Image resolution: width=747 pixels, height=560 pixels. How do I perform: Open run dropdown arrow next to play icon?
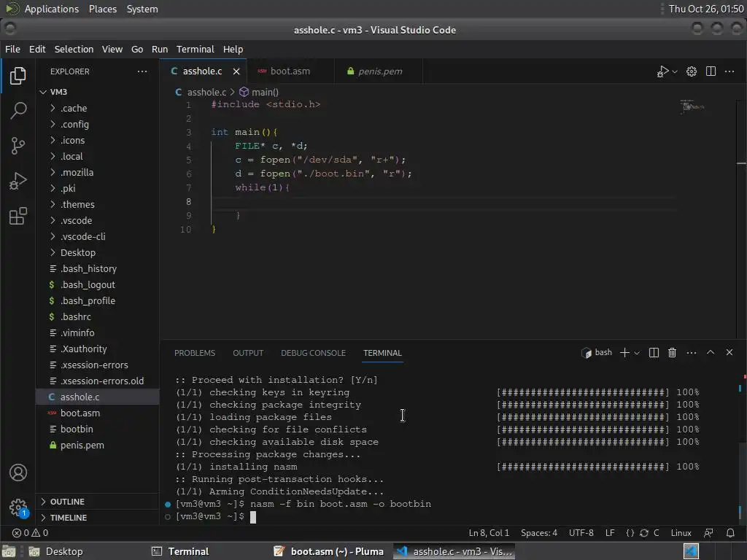click(675, 71)
